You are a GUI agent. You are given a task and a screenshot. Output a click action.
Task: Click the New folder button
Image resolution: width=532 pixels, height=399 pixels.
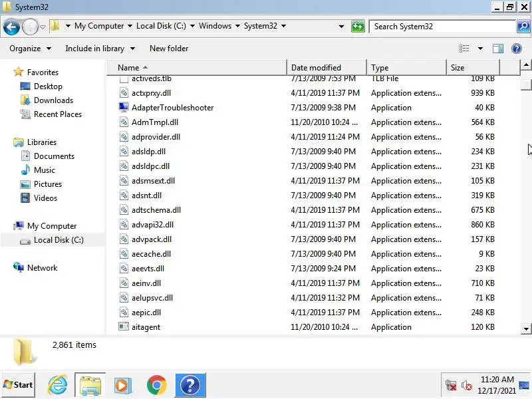(169, 49)
